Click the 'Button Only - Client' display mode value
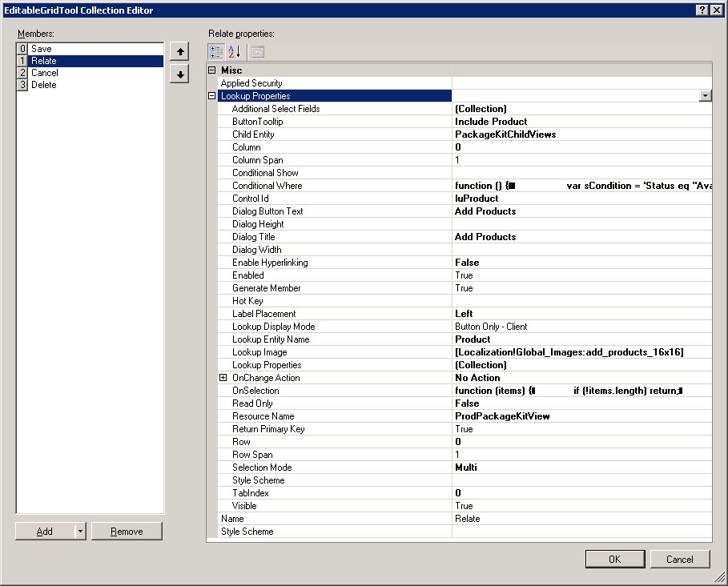Image resolution: width=728 pixels, height=586 pixels. (491, 327)
